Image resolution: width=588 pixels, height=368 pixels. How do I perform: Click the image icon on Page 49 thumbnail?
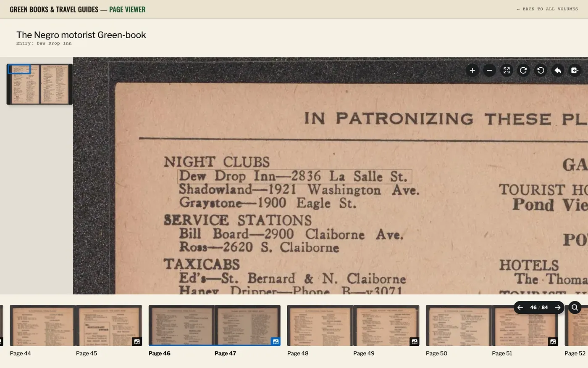tap(415, 342)
